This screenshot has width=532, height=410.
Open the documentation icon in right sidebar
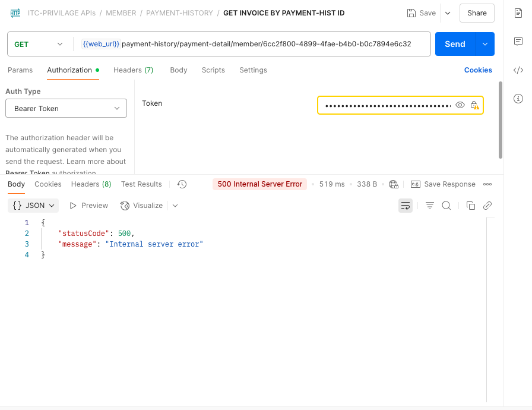point(518,13)
